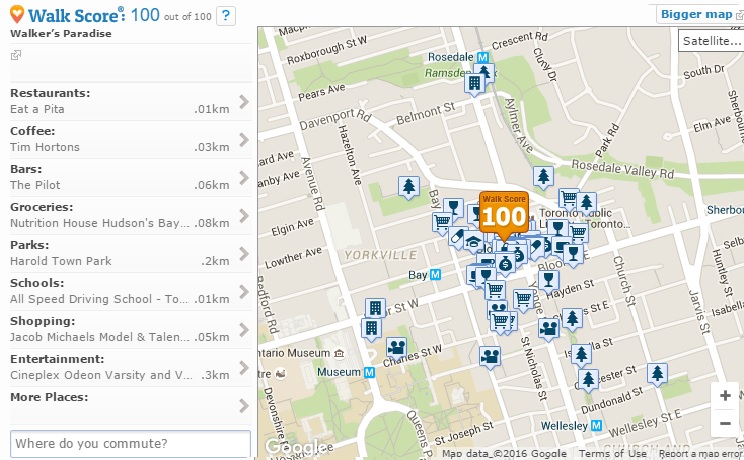This screenshot has width=744, height=460.
Task: Zoom out with the minus button
Action: click(x=725, y=423)
